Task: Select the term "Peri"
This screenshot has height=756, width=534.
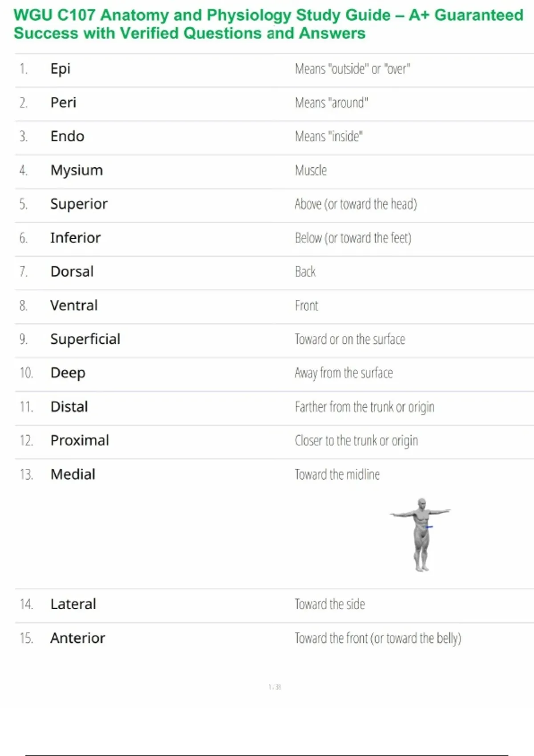Action: point(63,103)
